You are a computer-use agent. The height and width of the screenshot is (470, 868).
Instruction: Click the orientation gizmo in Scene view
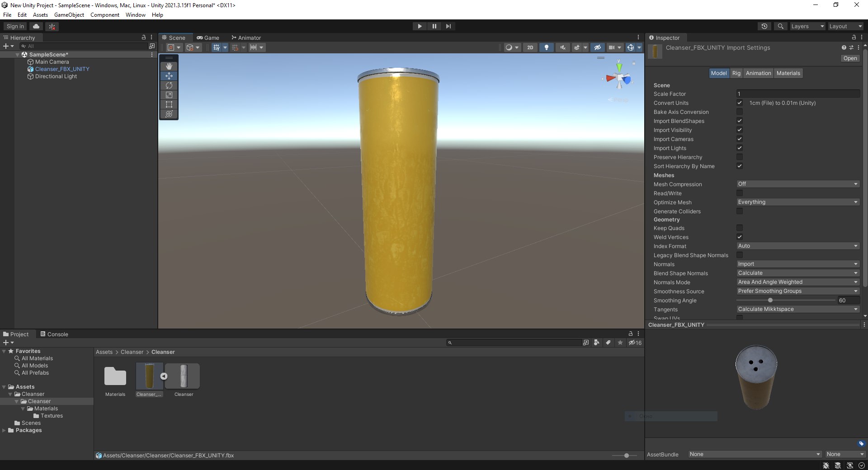coord(619,78)
